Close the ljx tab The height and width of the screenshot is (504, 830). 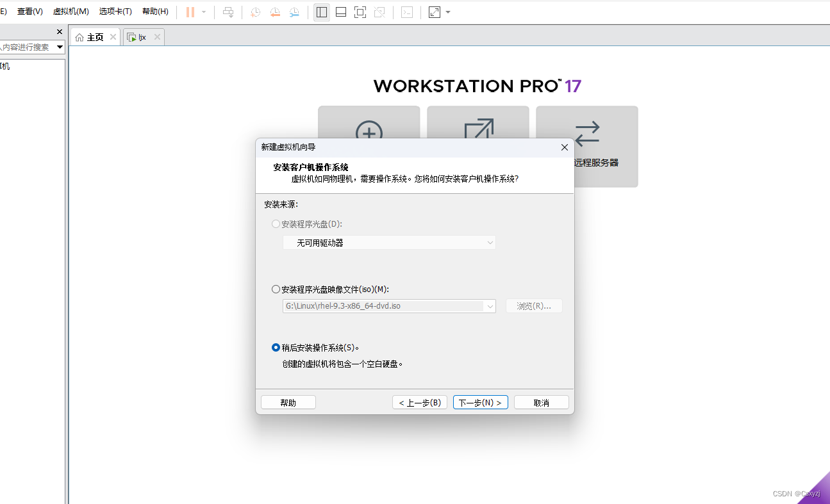(x=157, y=37)
